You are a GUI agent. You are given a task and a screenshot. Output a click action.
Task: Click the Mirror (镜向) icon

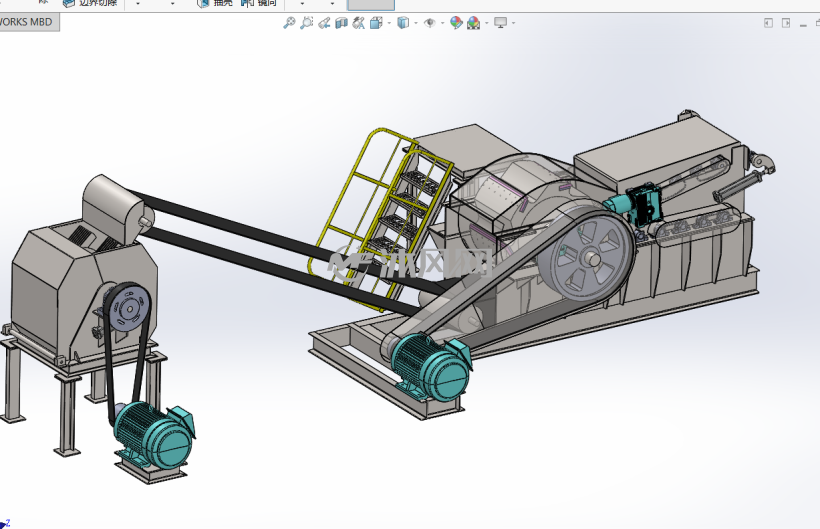tap(248, 3)
